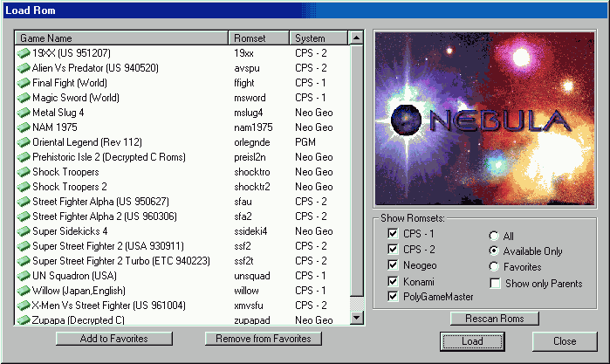Click the ROM icon for NAM 1975

coord(24,127)
